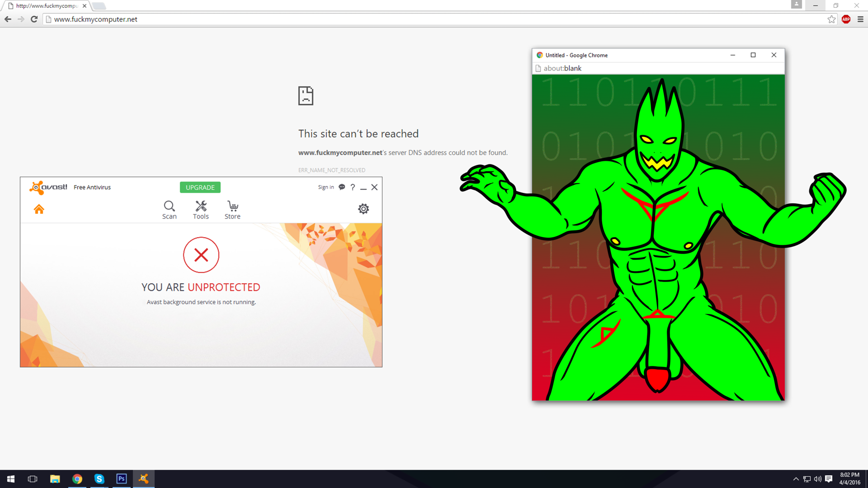Switch to Avast on the taskbar
The image size is (868, 488).
coord(144,479)
